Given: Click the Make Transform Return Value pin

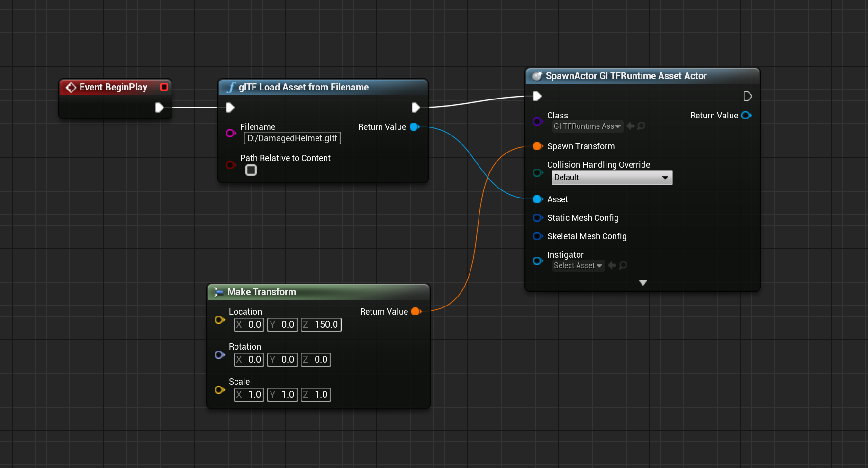Looking at the screenshot, I should pos(416,312).
